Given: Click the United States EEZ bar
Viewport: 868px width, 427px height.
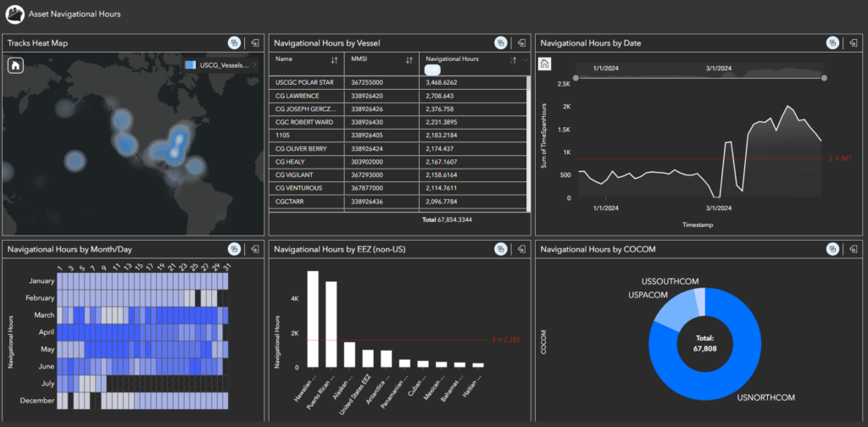Looking at the screenshot, I should 368,358.
